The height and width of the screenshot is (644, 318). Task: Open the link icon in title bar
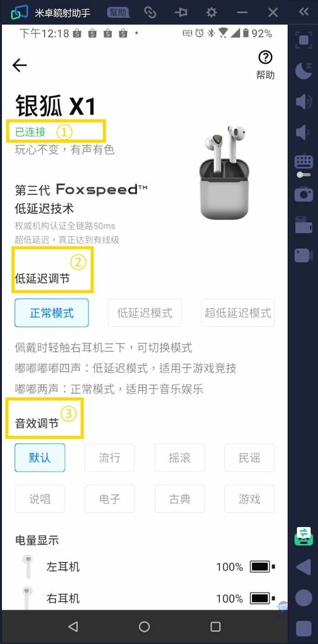(x=150, y=13)
